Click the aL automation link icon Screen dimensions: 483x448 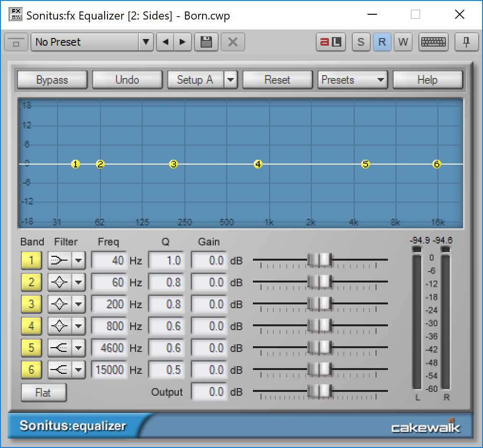[331, 42]
